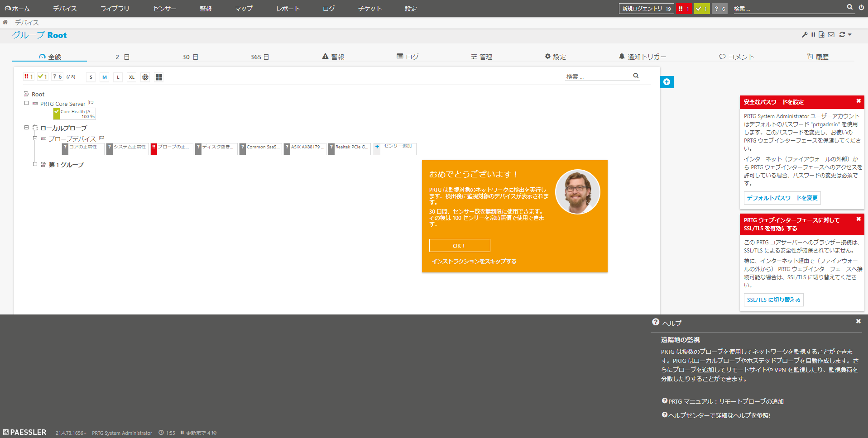Open the refresh dropdown arrow
The height and width of the screenshot is (438, 868).
[850, 35]
